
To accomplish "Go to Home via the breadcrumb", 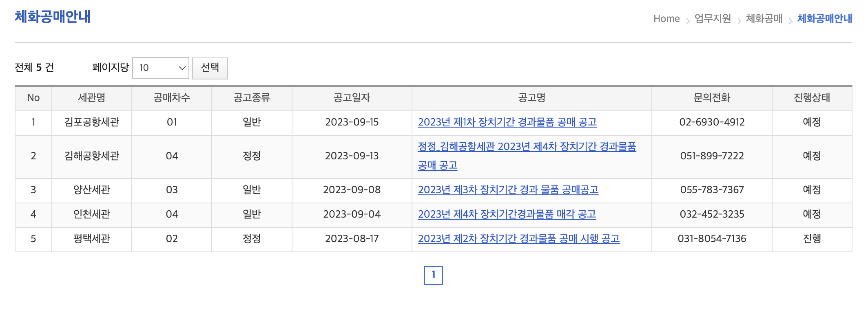I will point(666,18).
